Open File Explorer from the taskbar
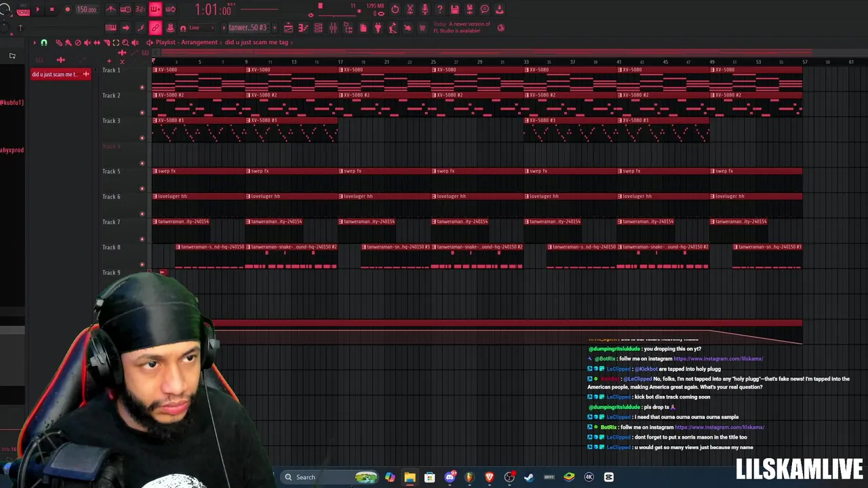The width and height of the screenshot is (868, 488). (410, 477)
